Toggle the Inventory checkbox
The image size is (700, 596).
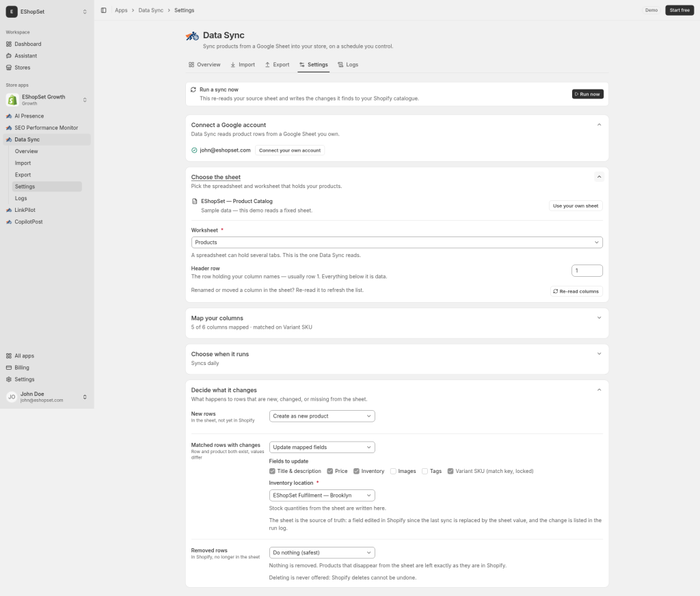click(x=356, y=472)
